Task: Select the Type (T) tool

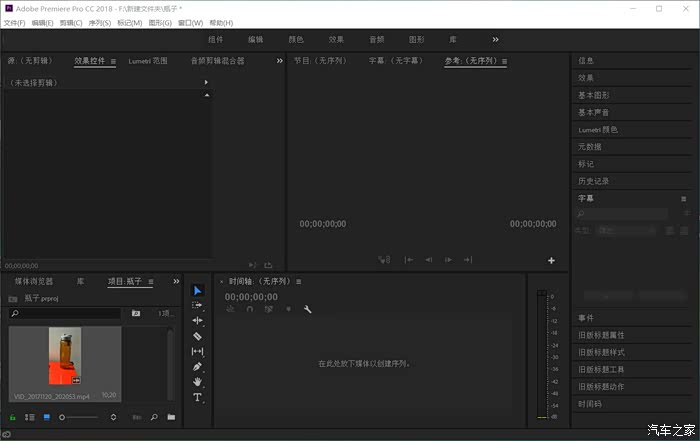Action: [197, 397]
